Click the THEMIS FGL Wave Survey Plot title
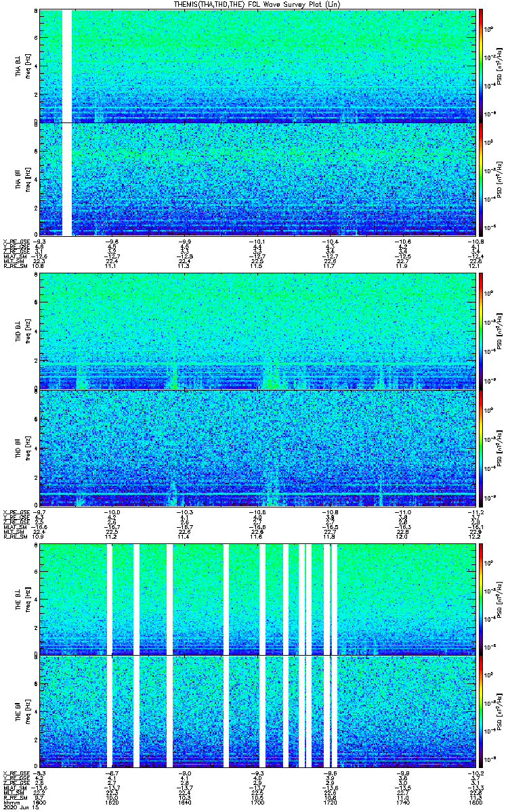508x812 pixels. pos(258,4)
